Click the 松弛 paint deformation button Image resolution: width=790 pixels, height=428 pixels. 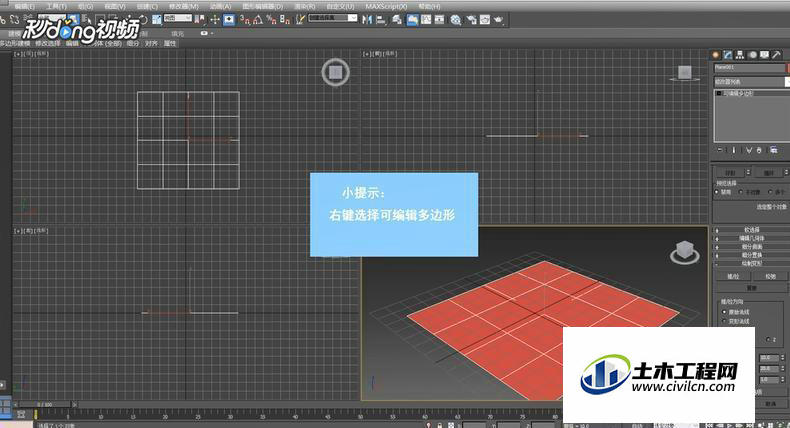pos(770,277)
